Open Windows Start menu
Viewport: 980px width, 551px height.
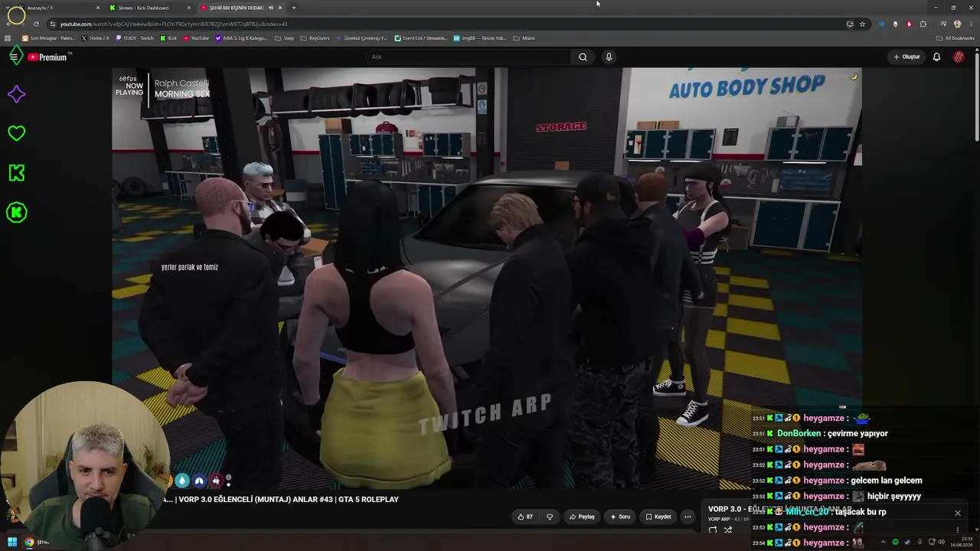click(12, 542)
